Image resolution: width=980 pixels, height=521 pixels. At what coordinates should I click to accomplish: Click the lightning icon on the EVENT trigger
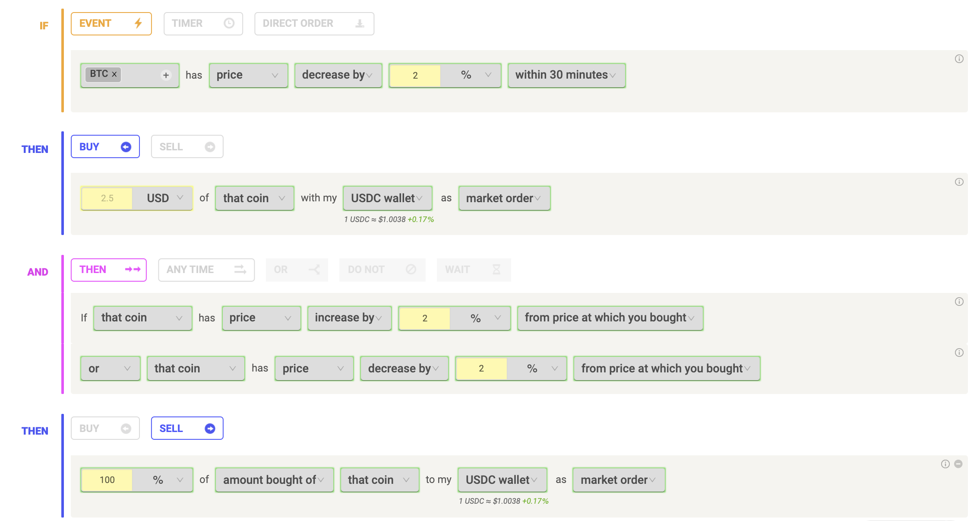tap(137, 23)
